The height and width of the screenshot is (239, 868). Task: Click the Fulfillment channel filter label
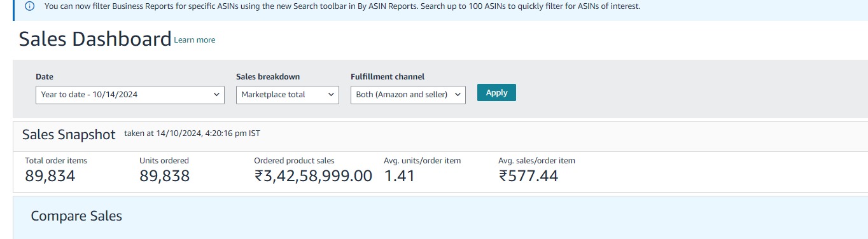pos(388,77)
